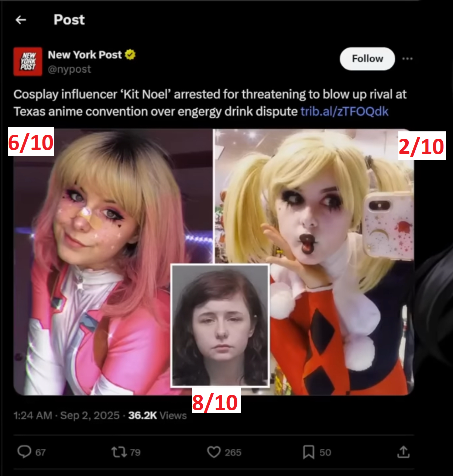Share the post with the upload icon
453x476 pixels.
click(404, 452)
